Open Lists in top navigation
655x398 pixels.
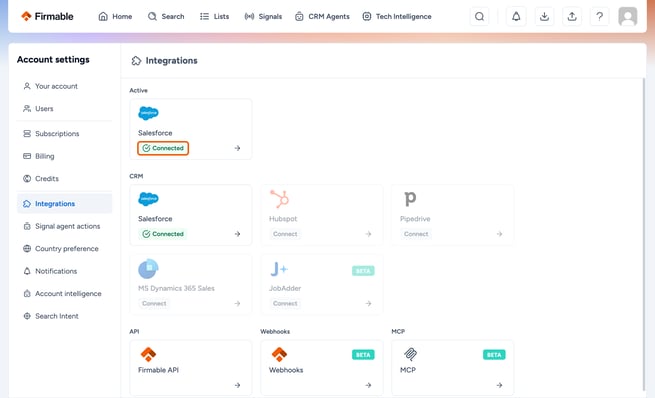214,16
